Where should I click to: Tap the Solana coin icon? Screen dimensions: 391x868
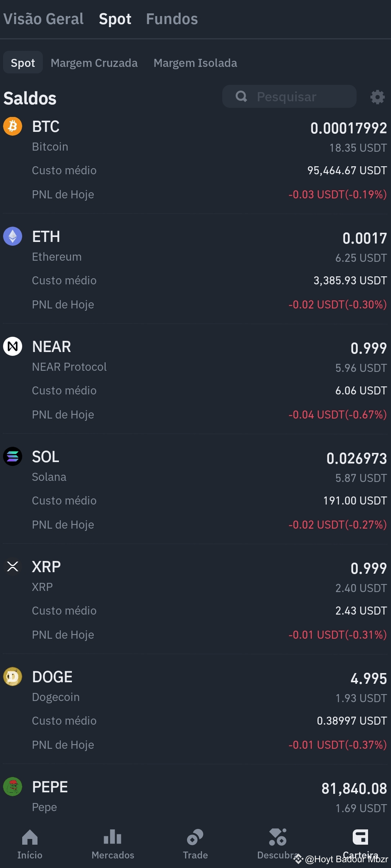click(x=13, y=456)
